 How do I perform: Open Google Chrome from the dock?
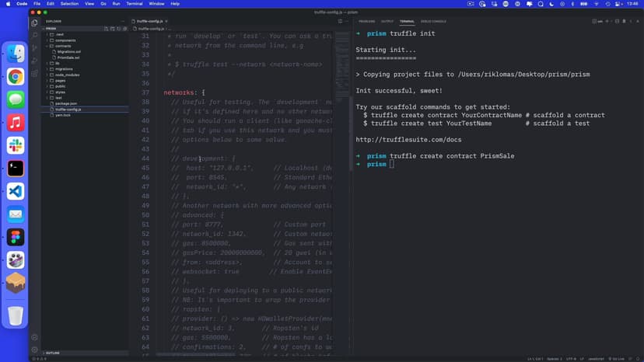tap(16, 76)
